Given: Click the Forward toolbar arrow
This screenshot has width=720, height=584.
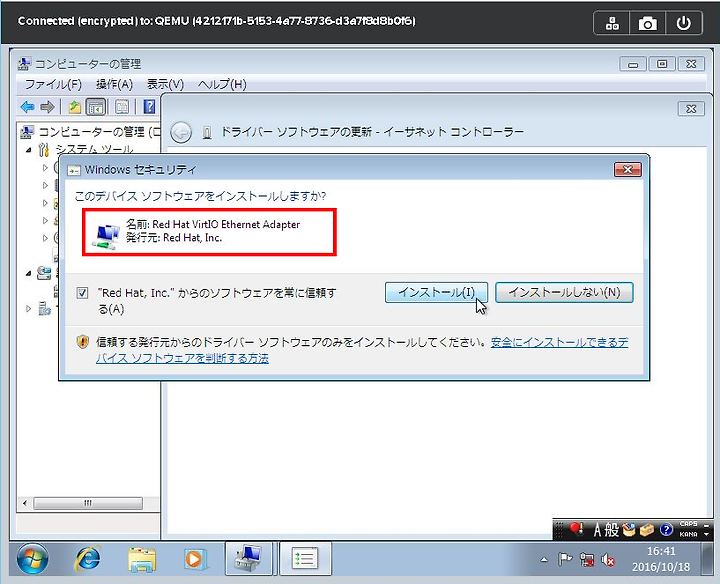Looking at the screenshot, I should (x=47, y=107).
